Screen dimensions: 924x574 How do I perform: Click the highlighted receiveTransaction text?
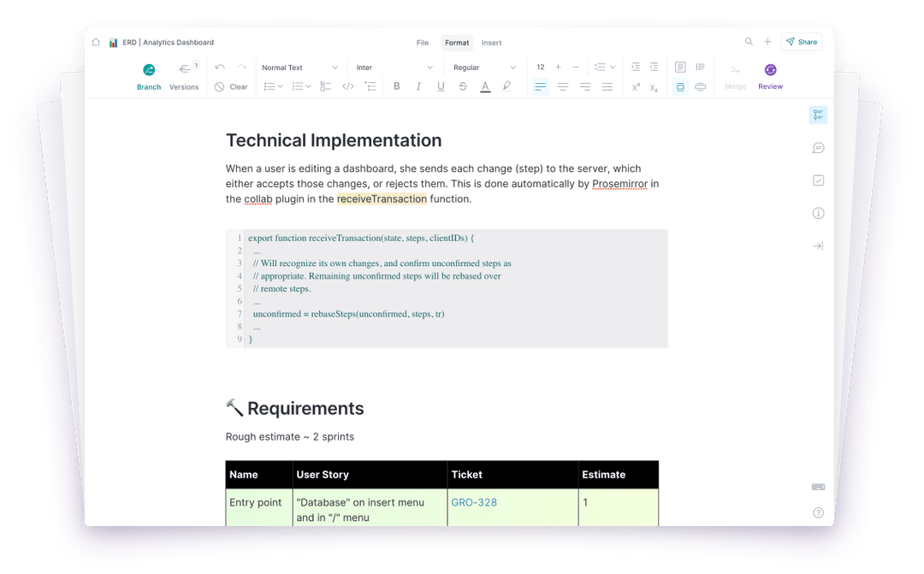tap(382, 199)
